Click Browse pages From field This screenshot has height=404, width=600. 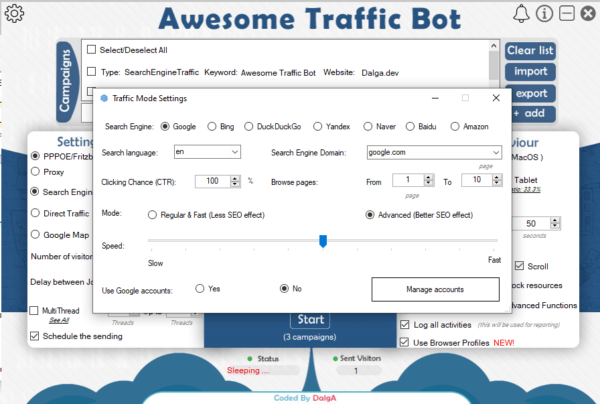(x=408, y=180)
